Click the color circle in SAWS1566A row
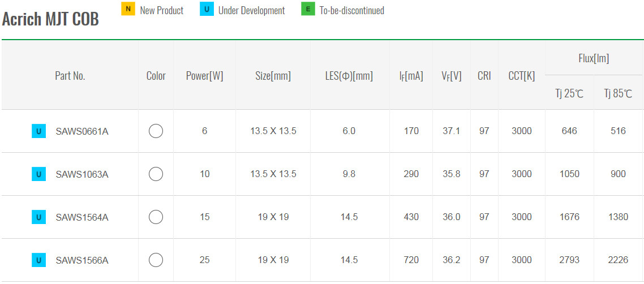Image resolution: width=644 pixels, height=284 pixels. [156, 260]
